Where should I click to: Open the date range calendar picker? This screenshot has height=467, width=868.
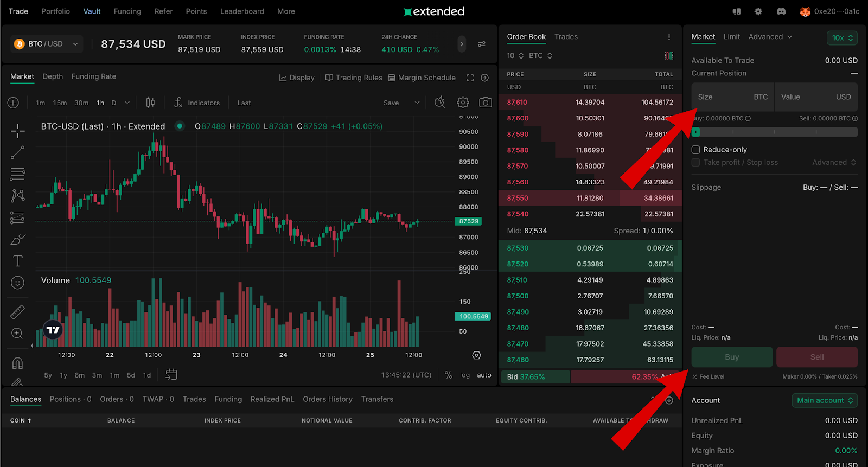[171, 375]
